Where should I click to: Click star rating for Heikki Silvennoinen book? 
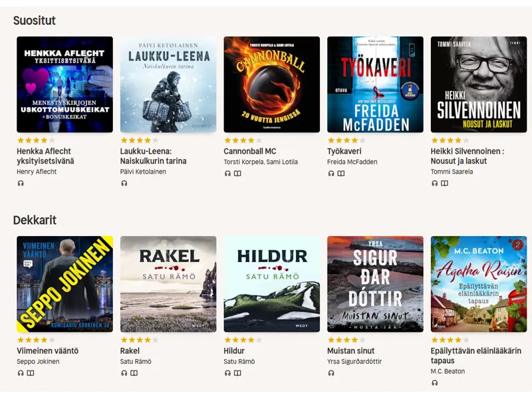[450, 140]
